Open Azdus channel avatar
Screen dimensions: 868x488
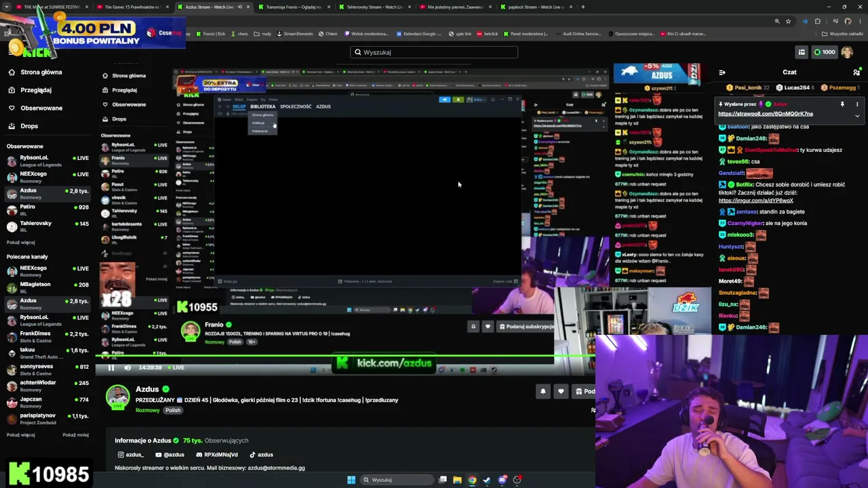coord(117,396)
